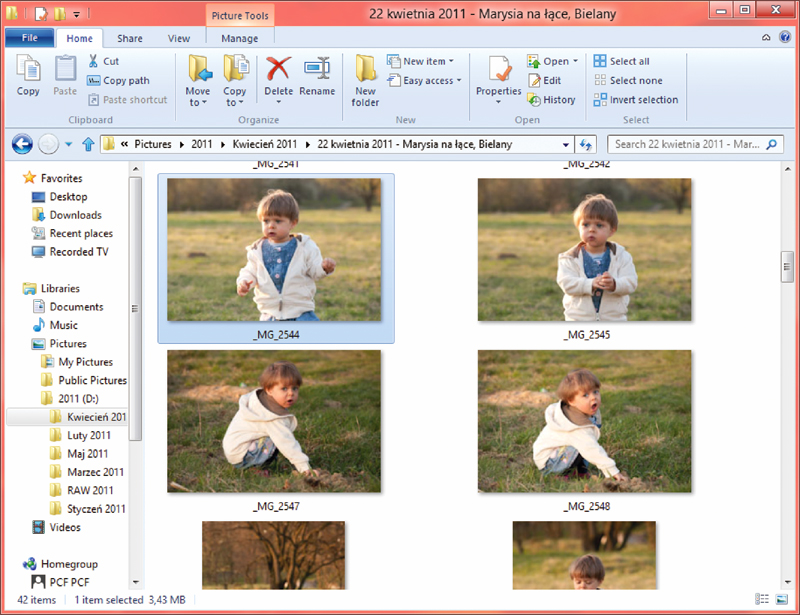This screenshot has width=800, height=615.
Task: Switch to large thumbnails view in status bar
Action: point(782,600)
